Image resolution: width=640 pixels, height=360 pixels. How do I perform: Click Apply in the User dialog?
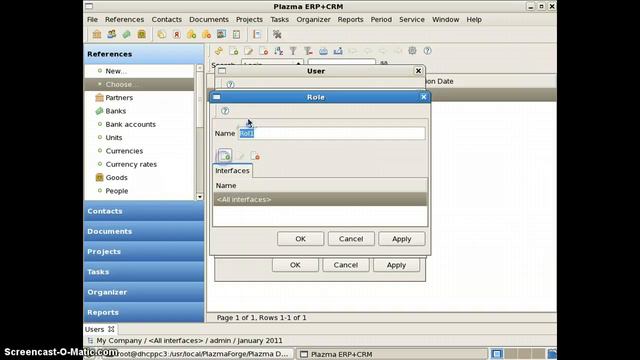396,265
